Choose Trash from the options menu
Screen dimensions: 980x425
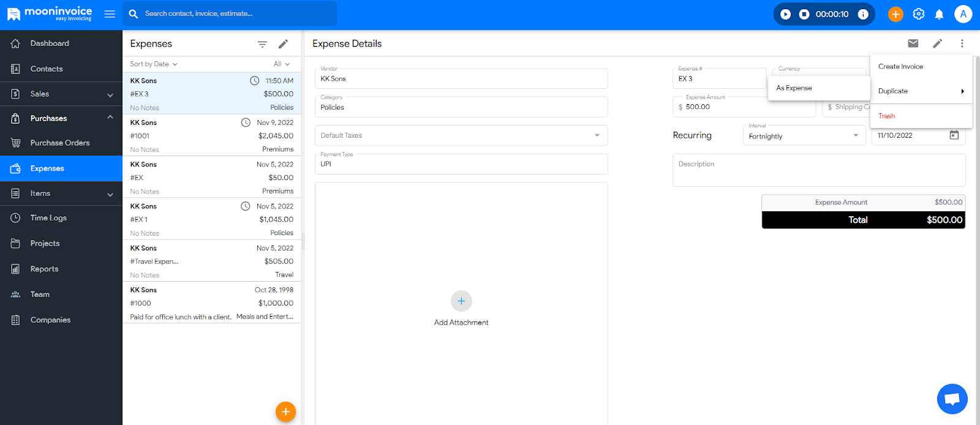point(886,116)
